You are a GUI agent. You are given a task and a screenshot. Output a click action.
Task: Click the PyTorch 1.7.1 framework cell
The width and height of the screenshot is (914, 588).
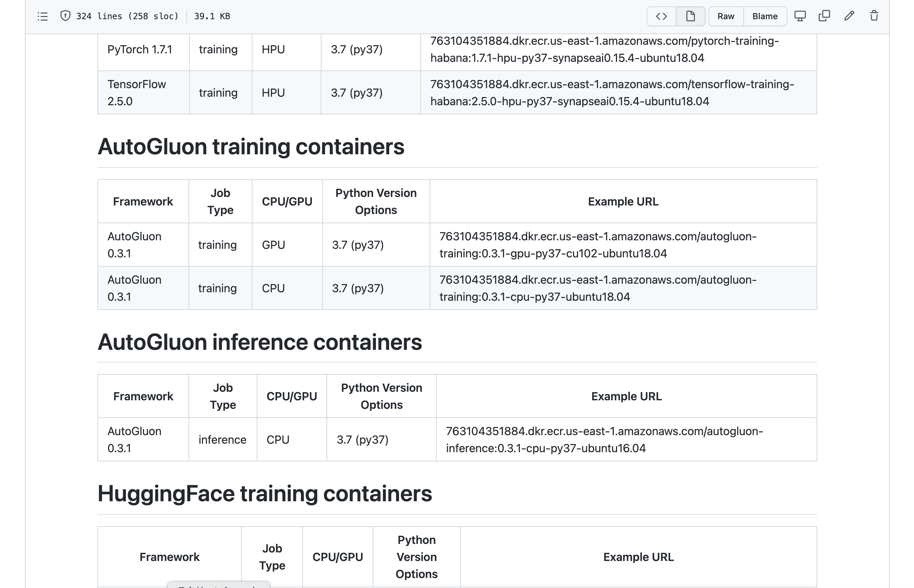click(x=140, y=50)
